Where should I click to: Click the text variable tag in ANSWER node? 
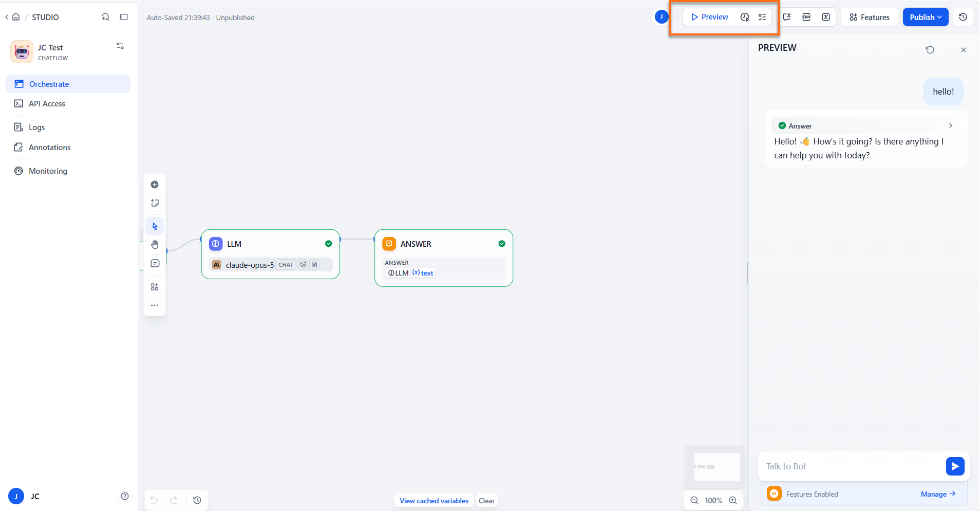tap(423, 273)
